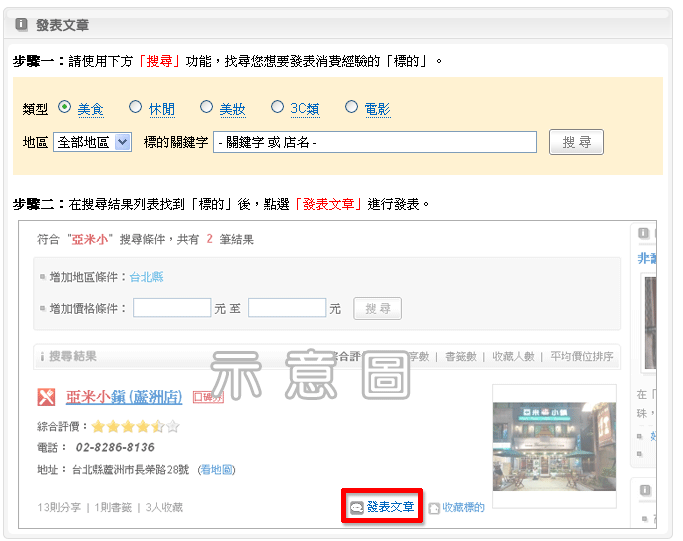Click the info icon in the right sidebar top panel
This screenshot has height=541, width=683.
click(644, 233)
